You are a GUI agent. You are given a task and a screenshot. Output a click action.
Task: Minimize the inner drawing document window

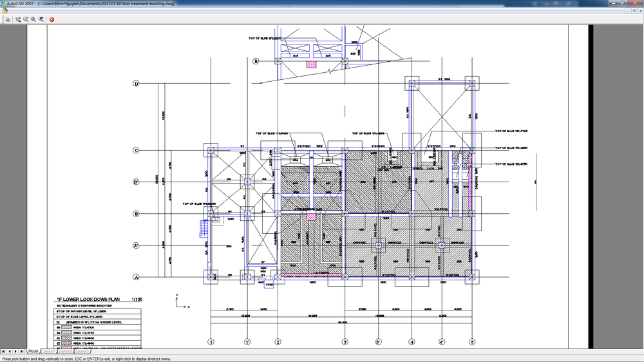tap(628, 11)
